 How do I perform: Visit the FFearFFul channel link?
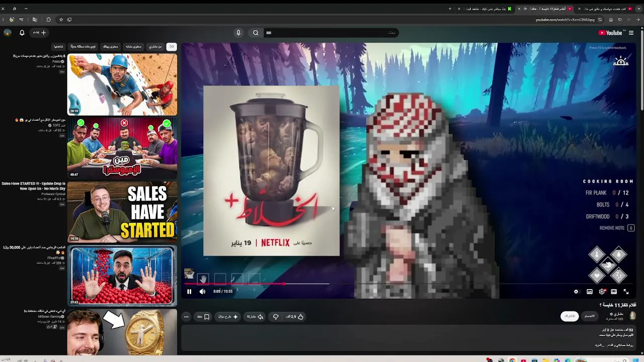tap(55, 258)
